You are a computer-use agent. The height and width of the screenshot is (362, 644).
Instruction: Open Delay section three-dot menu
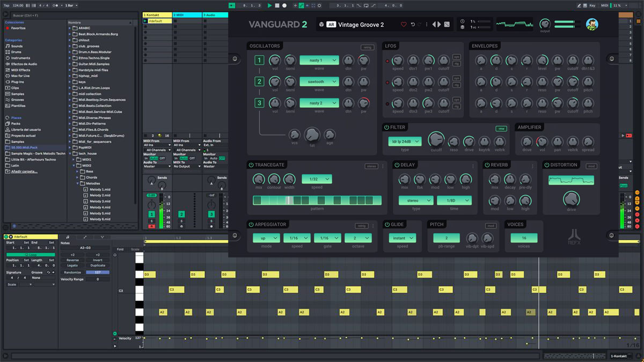point(473,166)
